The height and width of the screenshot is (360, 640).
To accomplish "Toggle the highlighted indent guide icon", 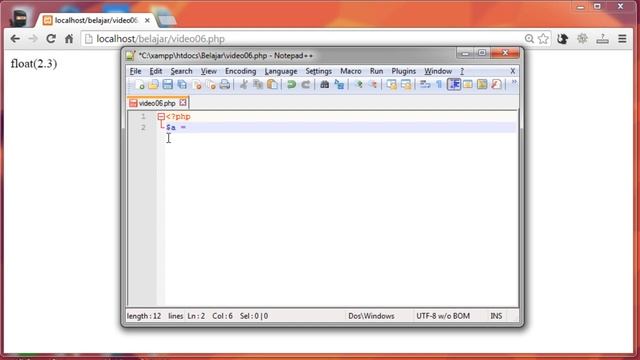I will click(454, 84).
